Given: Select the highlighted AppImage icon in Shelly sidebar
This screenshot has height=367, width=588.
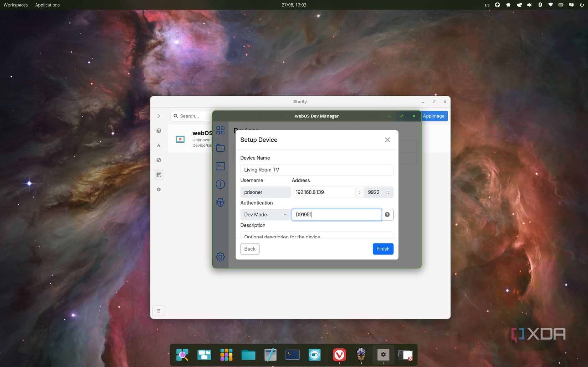Looking at the screenshot, I should tap(159, 175).
